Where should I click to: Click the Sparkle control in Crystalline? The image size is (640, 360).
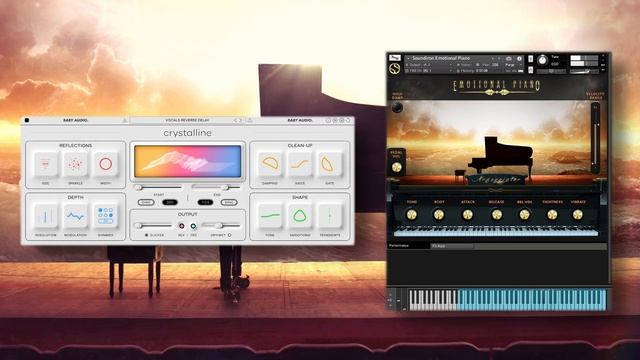(x=75, y=164)
